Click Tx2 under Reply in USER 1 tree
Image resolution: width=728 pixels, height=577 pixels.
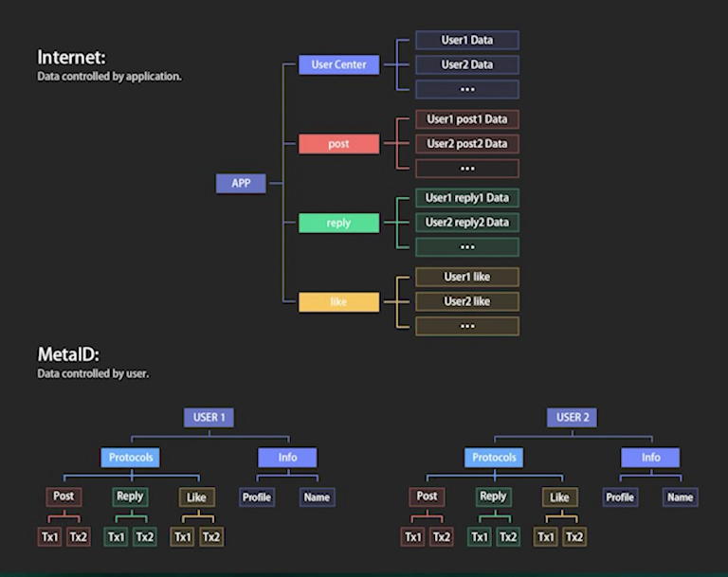click(x=144, y=537)
